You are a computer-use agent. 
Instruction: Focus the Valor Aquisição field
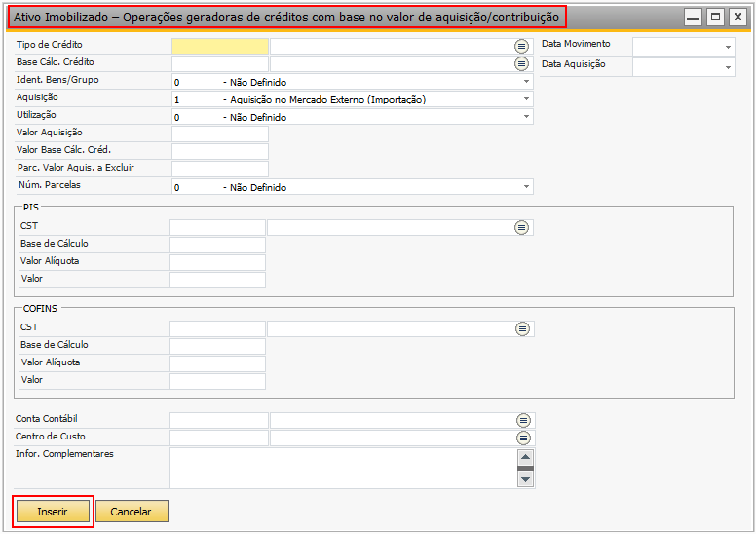[220, 134]
